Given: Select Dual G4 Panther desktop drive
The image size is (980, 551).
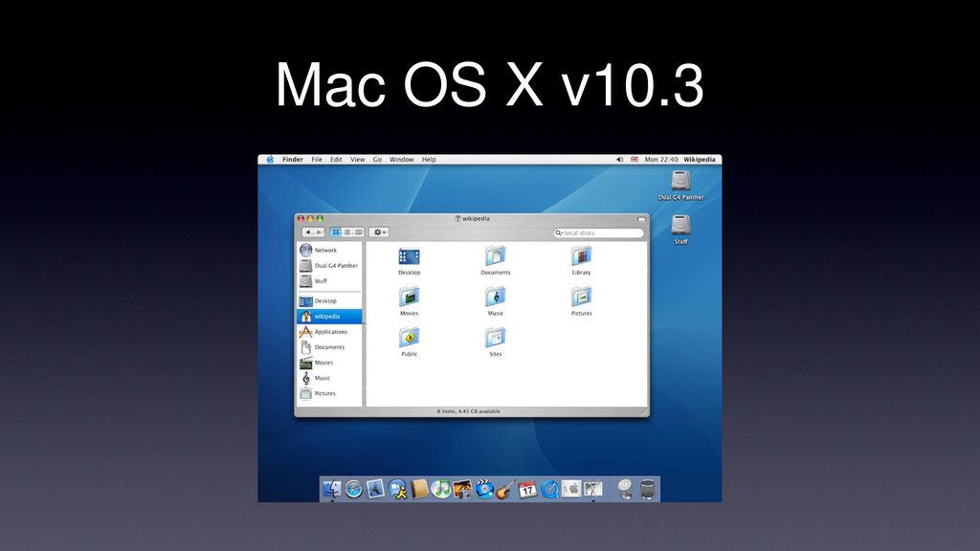Looking at the screenshot, I should click(680, 186).
